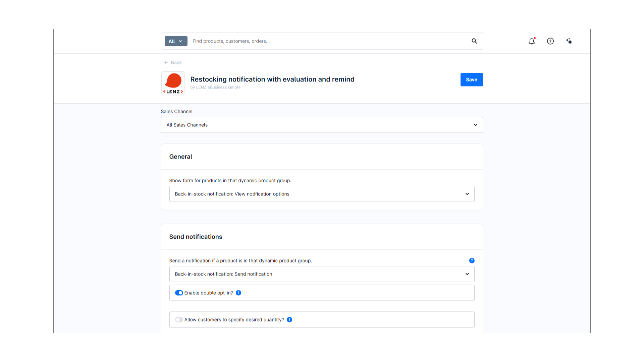Expand Back-in-stock notification options dropdown under General
This screenshot has width=644, height=362.
pyautogui.click(x=322, y=194)
